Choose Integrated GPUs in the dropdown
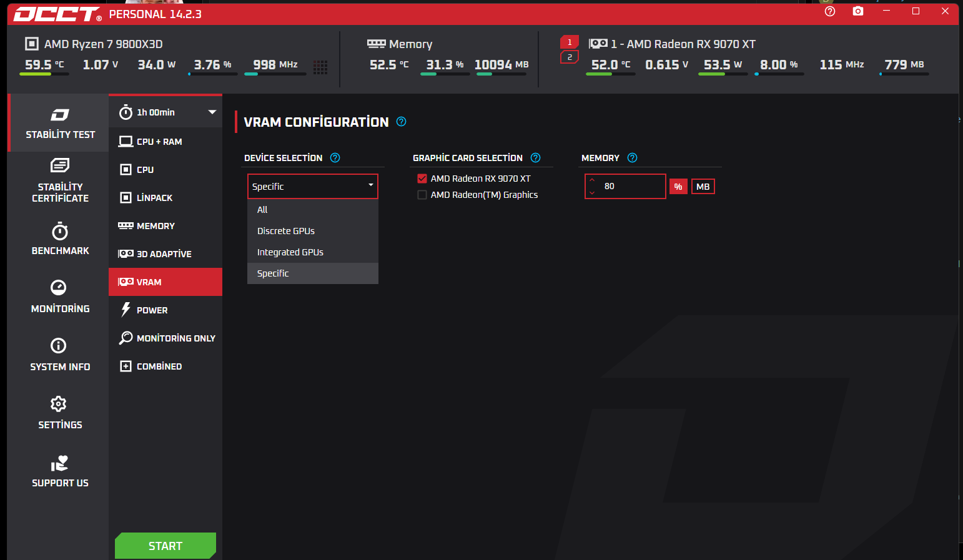 313,252
